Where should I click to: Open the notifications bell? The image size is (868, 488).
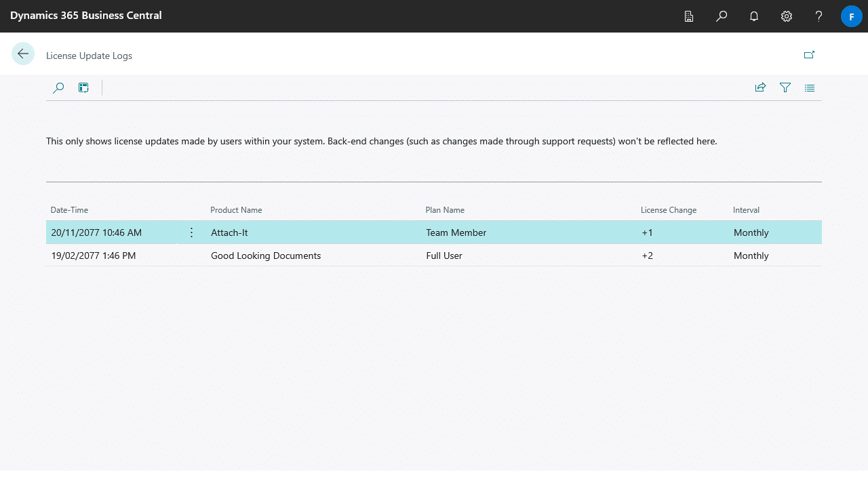click(x=754, y=16)
